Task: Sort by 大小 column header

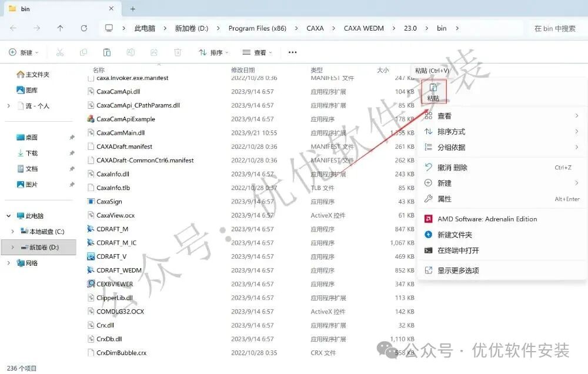Action: click(383, 70)
